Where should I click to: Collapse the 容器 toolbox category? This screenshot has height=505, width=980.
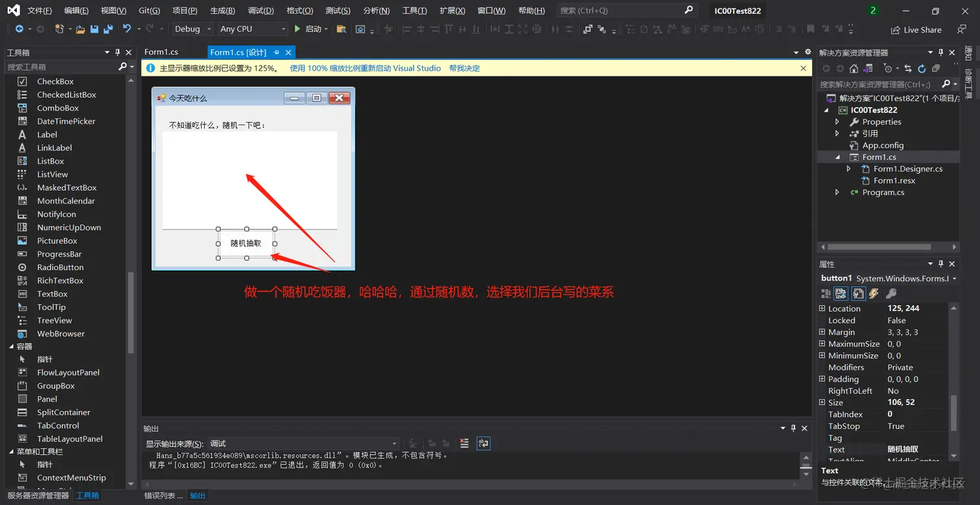[x=12, y=346]
